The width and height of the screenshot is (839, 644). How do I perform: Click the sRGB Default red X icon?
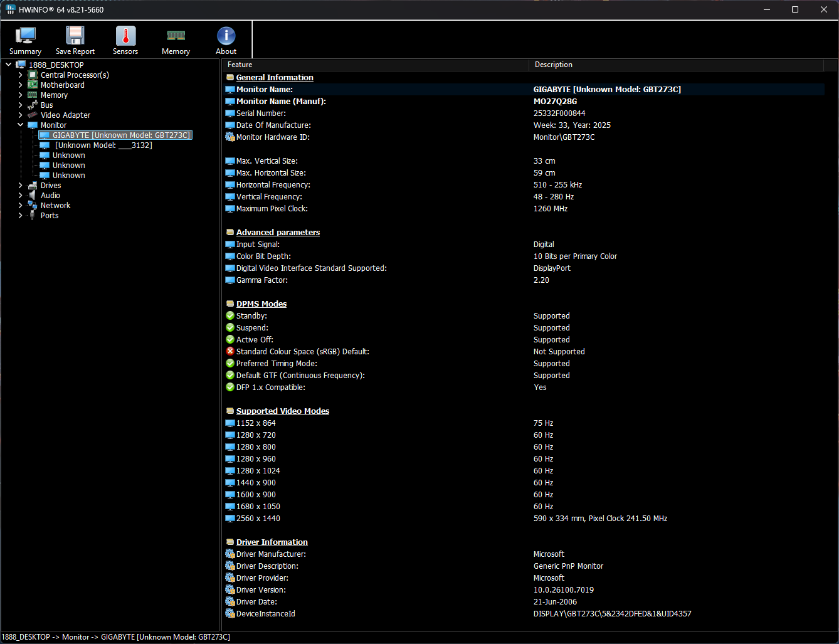[230, 351]
